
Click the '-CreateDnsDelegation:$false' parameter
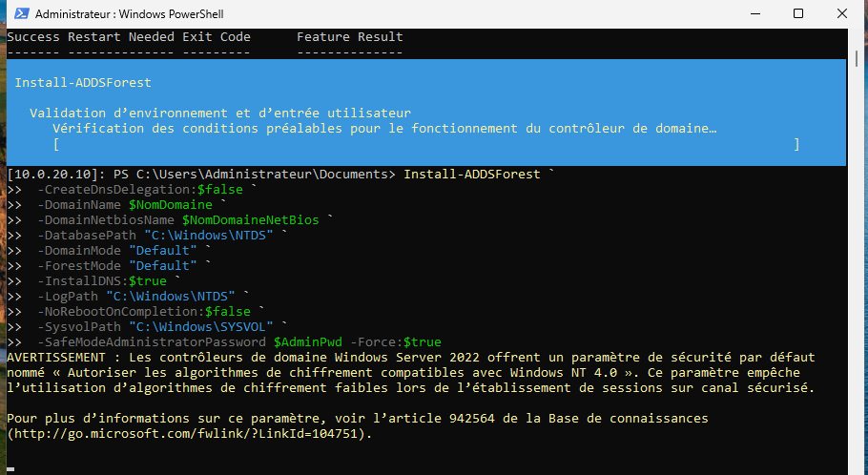(x=140, y=190)
